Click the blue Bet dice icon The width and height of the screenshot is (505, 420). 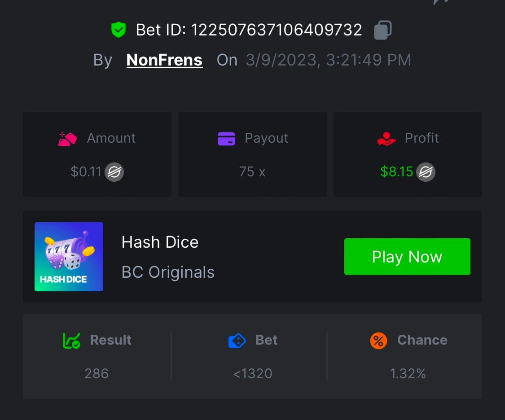pos(237,341)
